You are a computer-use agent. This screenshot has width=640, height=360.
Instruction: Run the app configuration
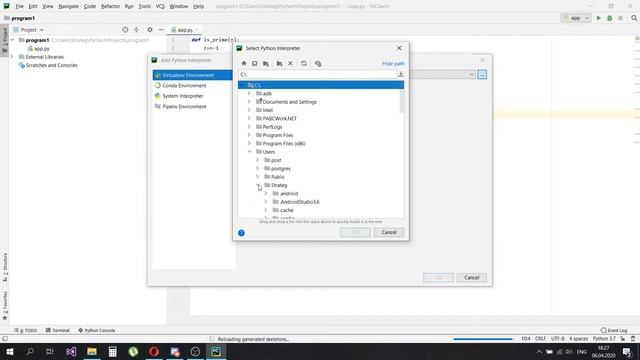[599, 18]
